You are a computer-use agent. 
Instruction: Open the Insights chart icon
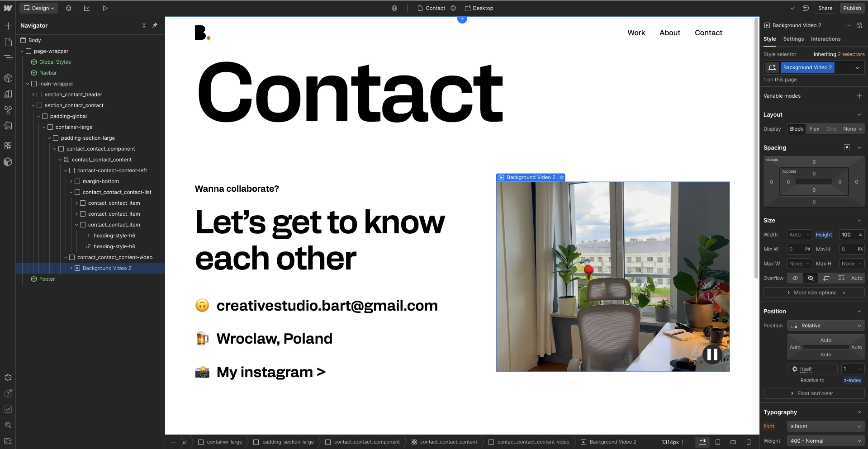click(87, 8)
